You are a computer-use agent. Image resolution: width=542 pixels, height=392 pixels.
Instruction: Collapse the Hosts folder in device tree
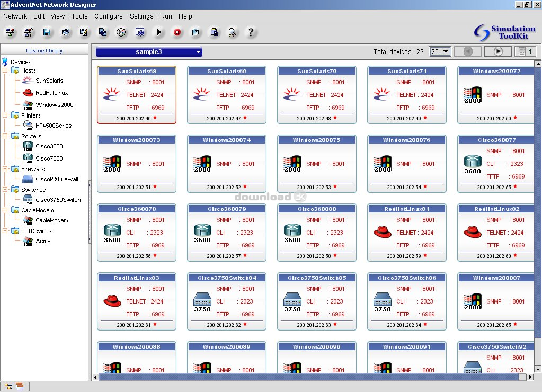[5, 70]
